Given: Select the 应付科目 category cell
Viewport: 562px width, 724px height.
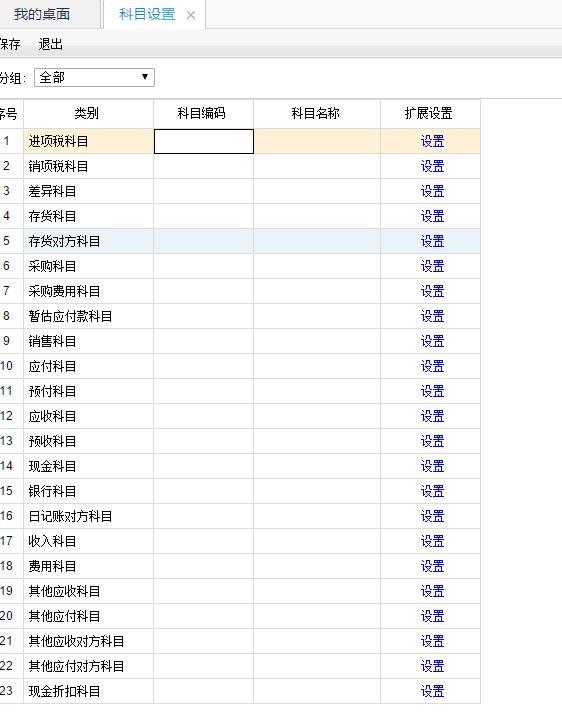Looking at the screenshot, I should (x=88, y=366).
